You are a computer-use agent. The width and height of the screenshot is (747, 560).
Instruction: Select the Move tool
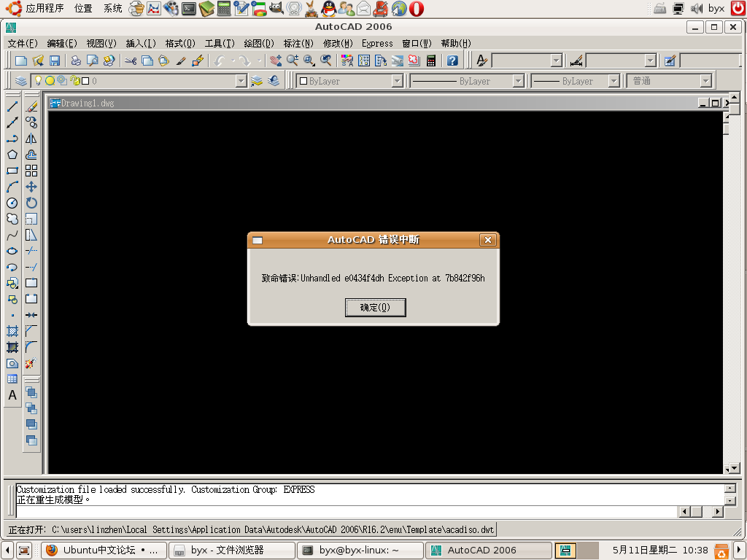(31, 187)
